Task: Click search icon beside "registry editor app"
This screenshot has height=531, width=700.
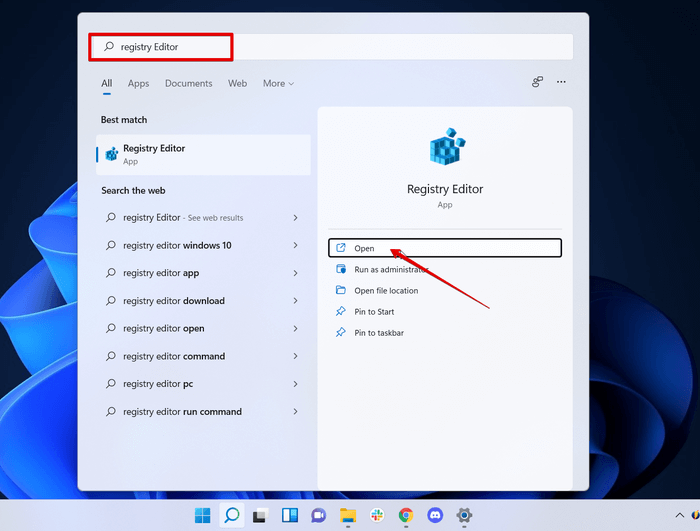Action: tap(110, 272)
